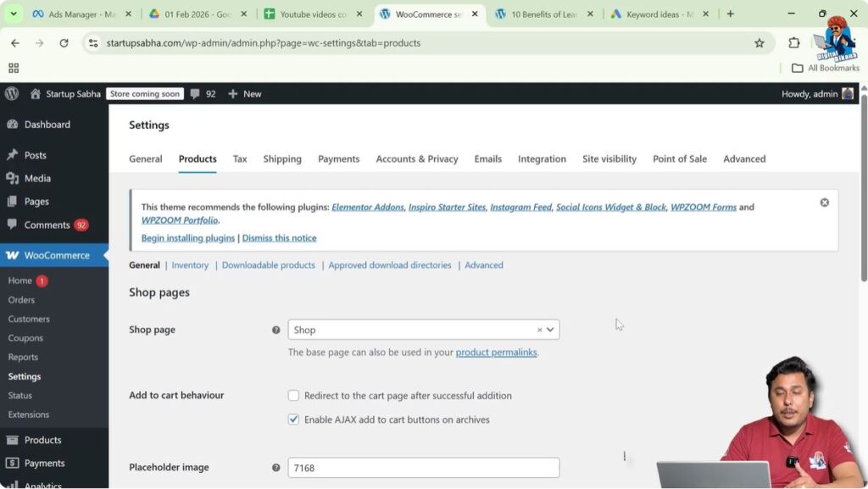Bookmark this page using the star icon
The image size is (868, 489).
click(760, 42)
